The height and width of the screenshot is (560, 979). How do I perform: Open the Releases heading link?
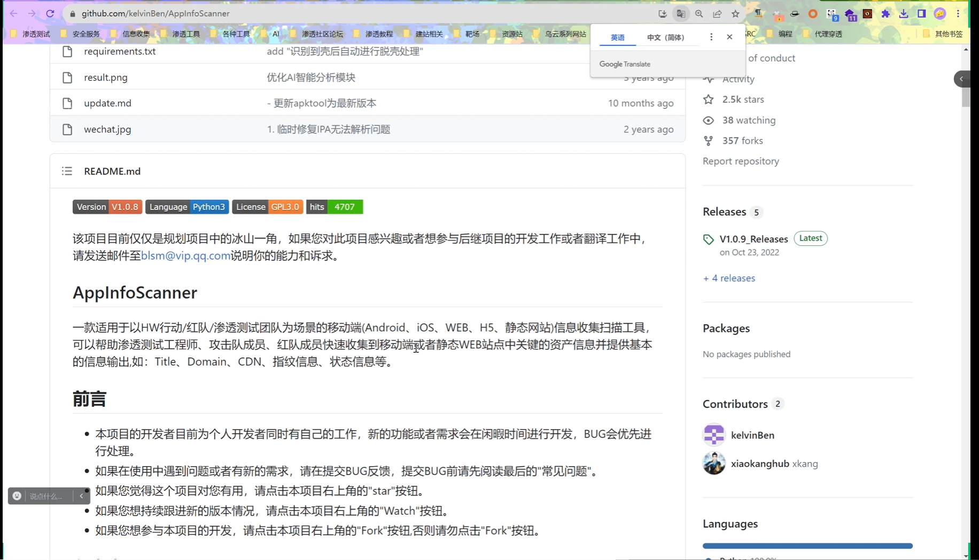click(x=724, y=212)
